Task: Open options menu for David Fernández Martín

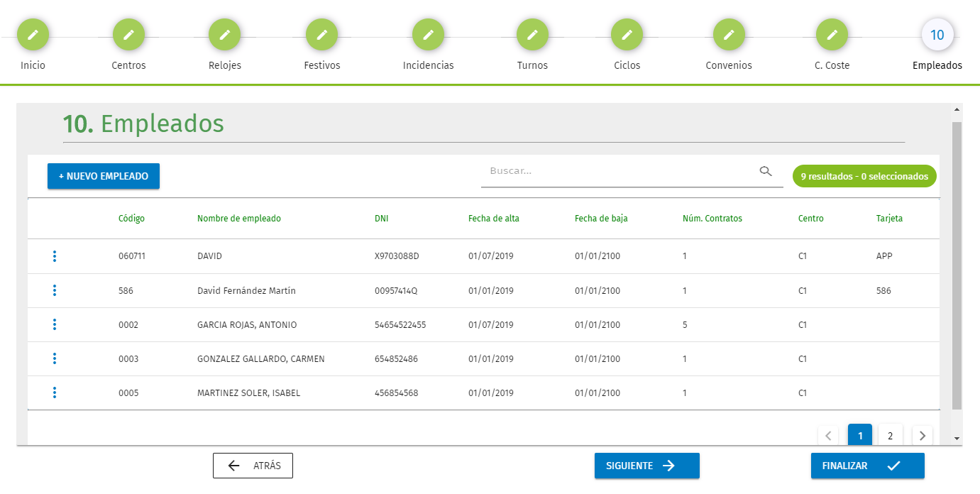Action: [55, 290]
